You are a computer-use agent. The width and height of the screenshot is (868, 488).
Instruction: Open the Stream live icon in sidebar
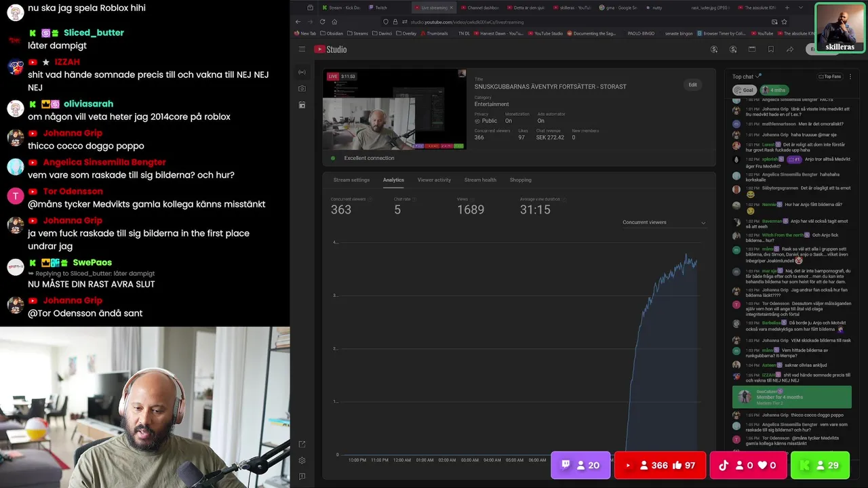pyautogui.click(x=302, y=72)
